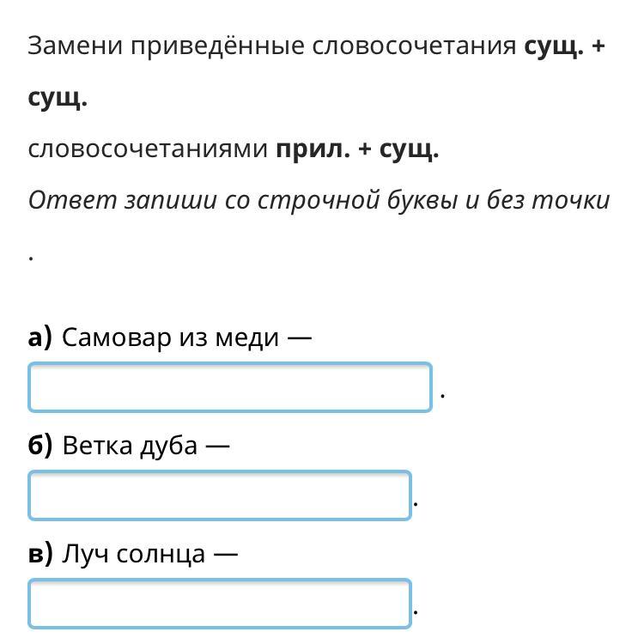Select the answer input below Луч солнца
This screenshot has width=644, height=644.
(x=220, y=604)
